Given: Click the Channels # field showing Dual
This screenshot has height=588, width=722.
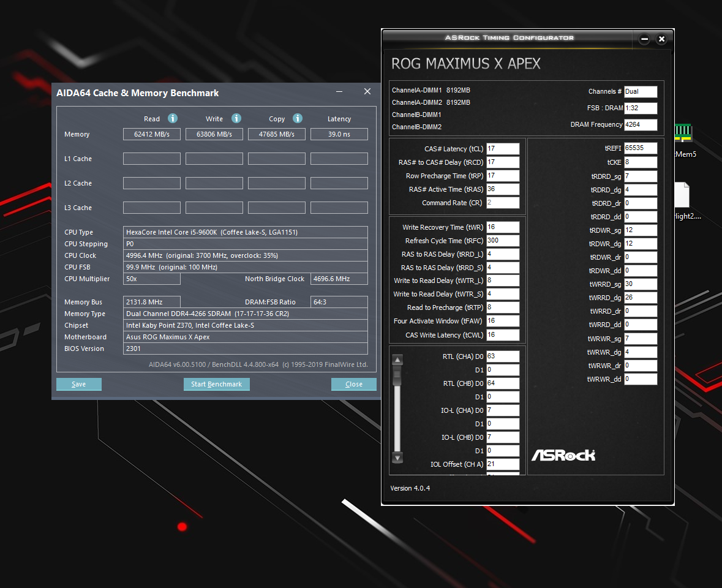Looking at the screenshot, I should [x=641, y=91].
